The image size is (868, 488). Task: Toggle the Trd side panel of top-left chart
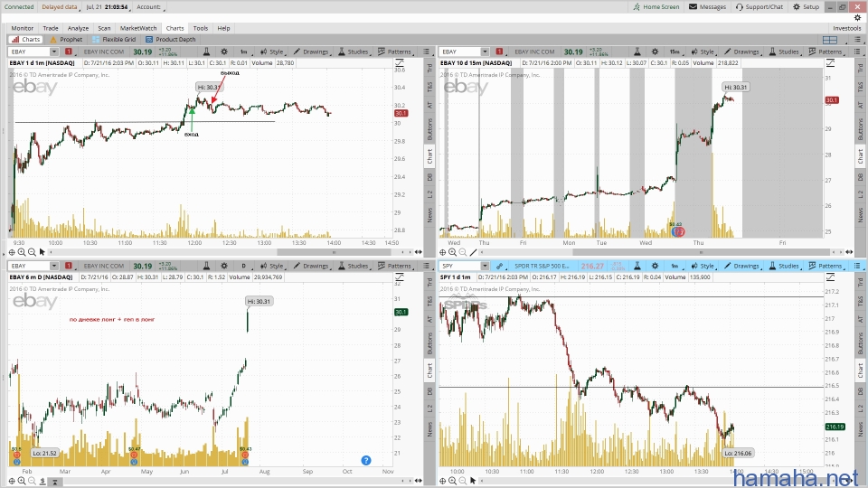[429, 68]
